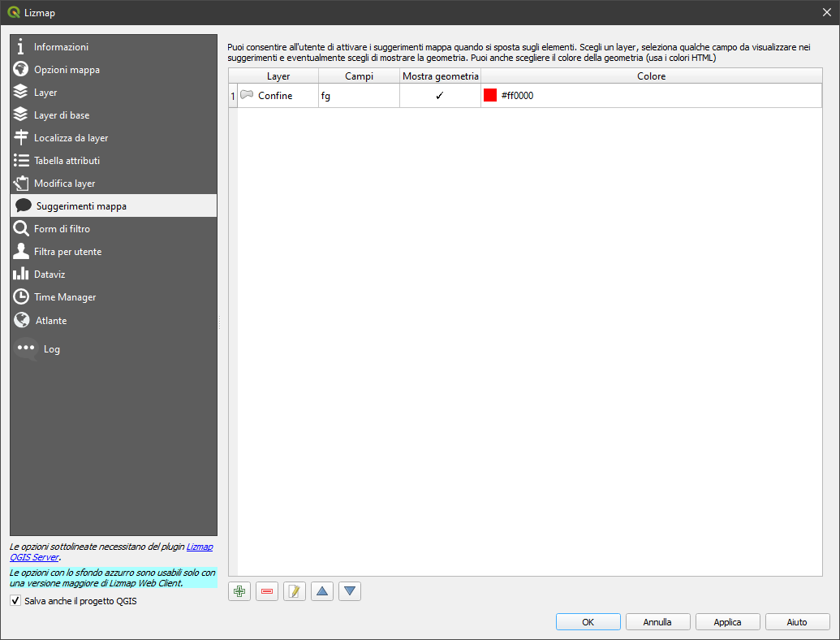
Task: Uncheck Salva anche il progetto QGIS
Action: (15, 600)
